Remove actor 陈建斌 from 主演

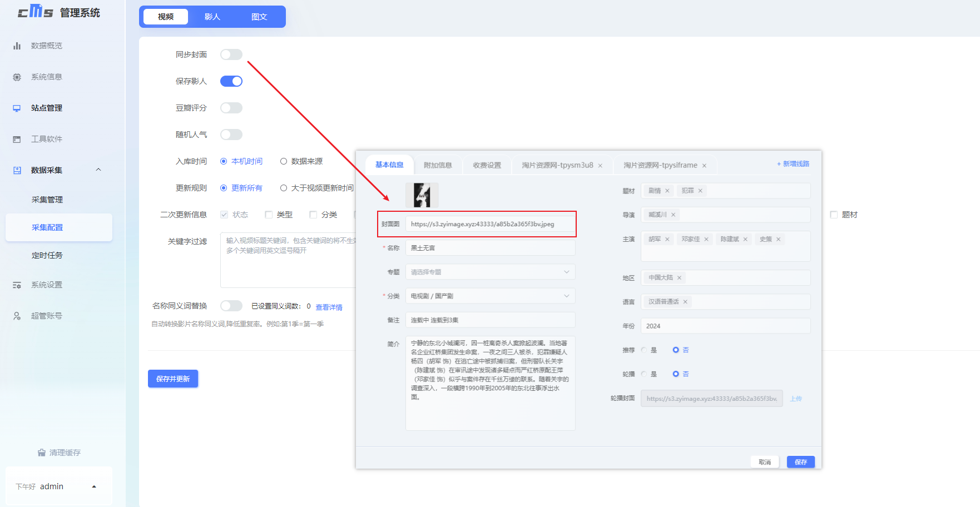pos(745,239)
